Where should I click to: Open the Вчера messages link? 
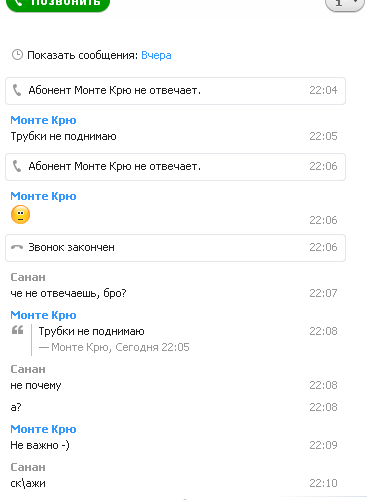pyautogui.click(x=156, y=55)
